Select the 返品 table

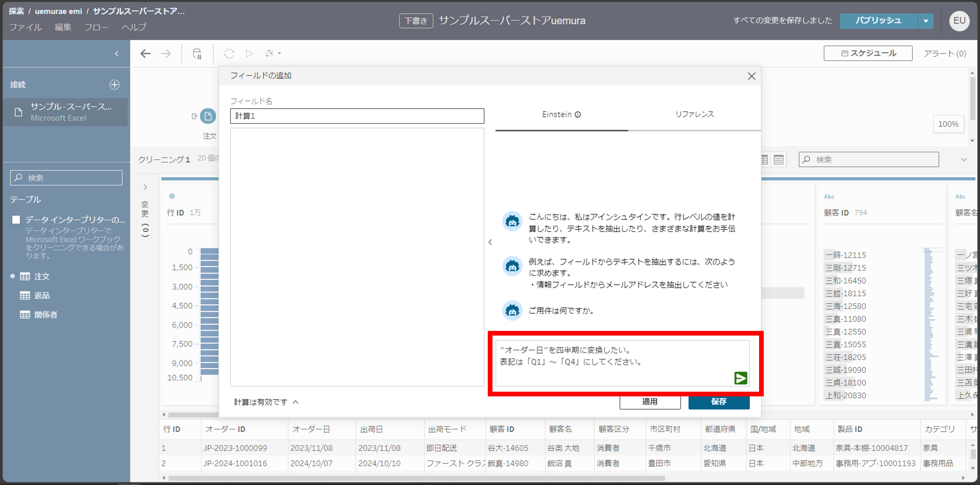pos(42,295)
